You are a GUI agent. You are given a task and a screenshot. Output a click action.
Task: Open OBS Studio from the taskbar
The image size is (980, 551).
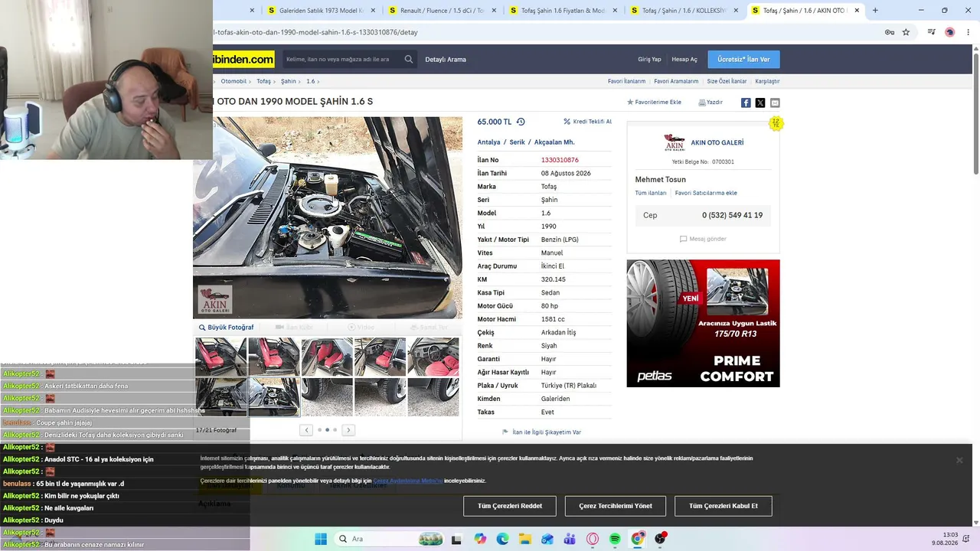pyautogui.click(x=660, y=539)
